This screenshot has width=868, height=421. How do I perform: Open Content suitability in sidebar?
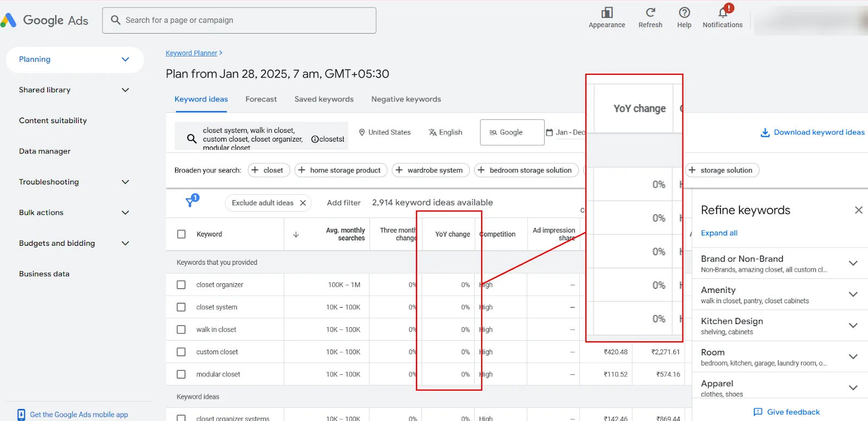coord(53,120)
